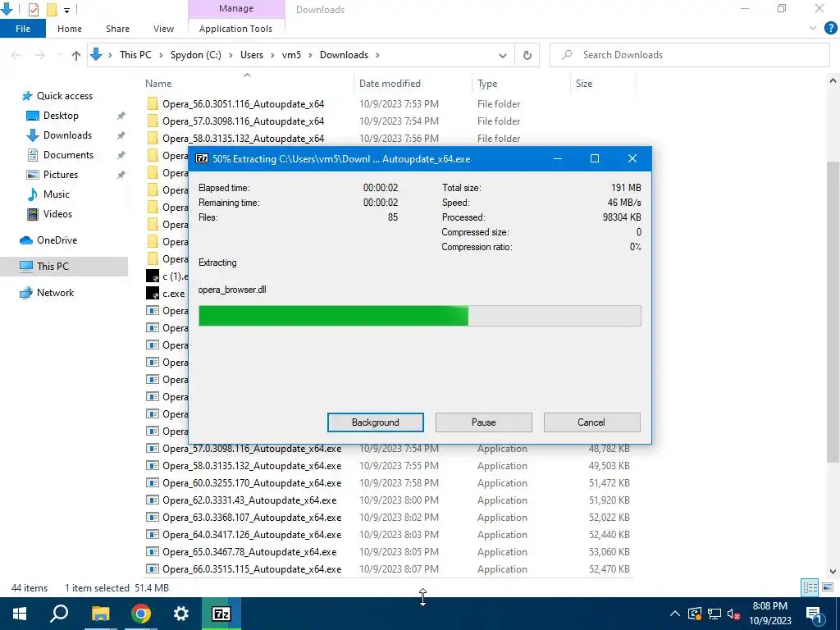Open Windows Start menu

point(20,614)
